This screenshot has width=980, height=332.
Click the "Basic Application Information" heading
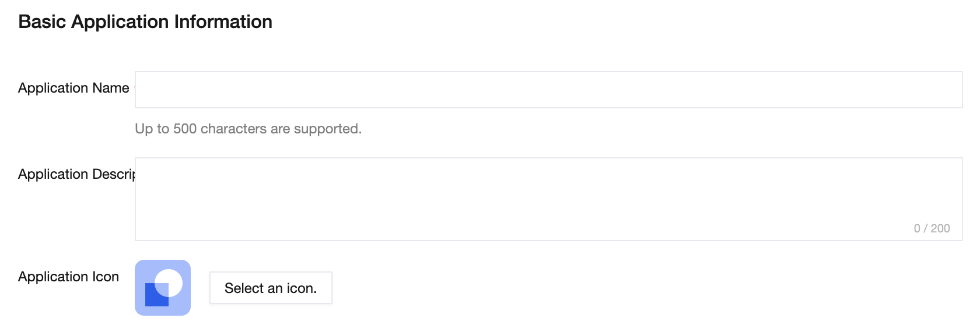point(145,22)
